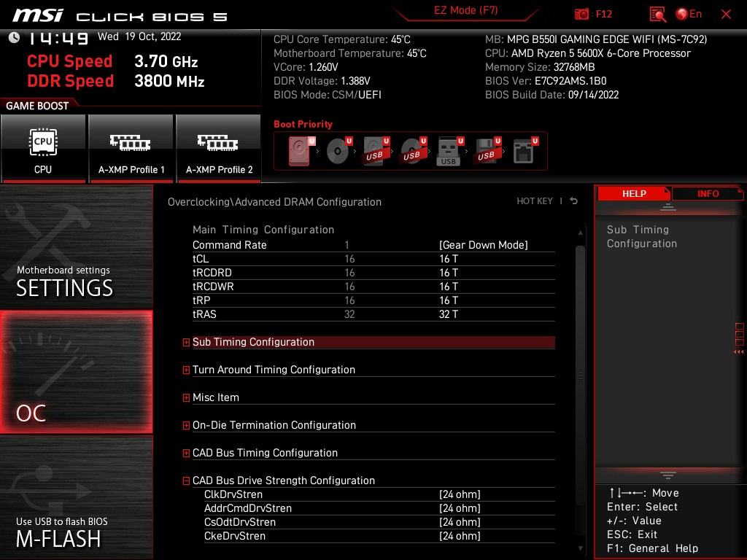Select the network boot device icon

click(525, 150)
